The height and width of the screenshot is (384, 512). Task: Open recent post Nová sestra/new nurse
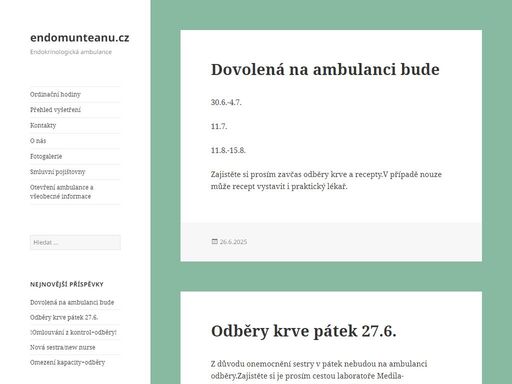tap(63, 347)
